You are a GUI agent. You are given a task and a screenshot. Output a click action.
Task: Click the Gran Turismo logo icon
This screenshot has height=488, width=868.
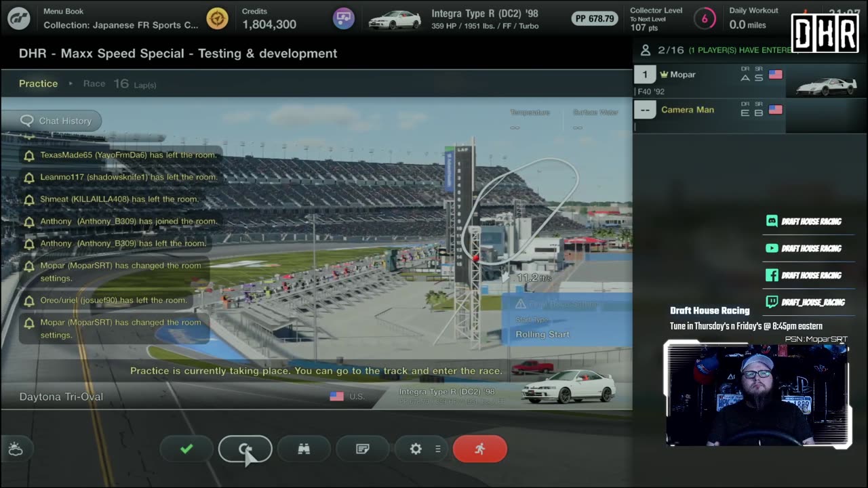coord(18,18)
